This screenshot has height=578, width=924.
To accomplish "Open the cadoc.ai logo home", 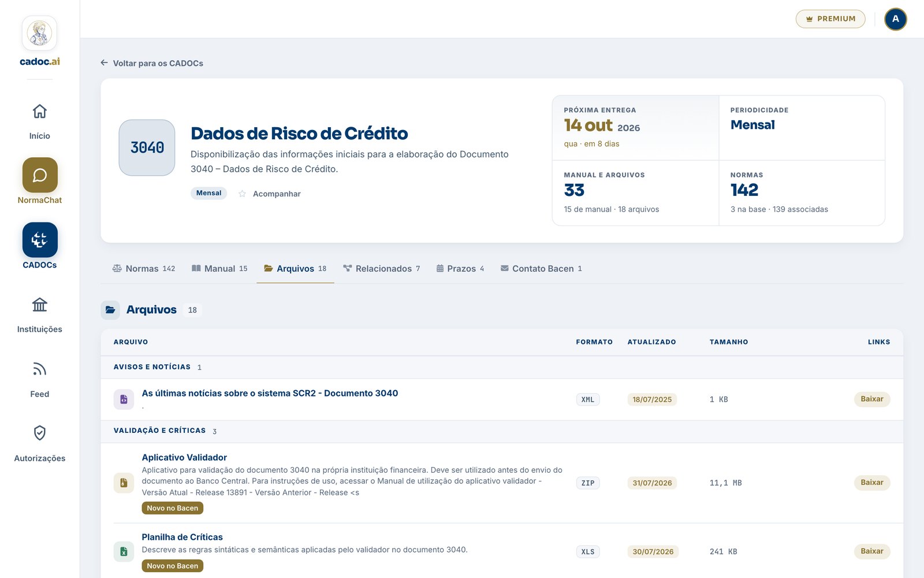I will click(x=40, y=42).
